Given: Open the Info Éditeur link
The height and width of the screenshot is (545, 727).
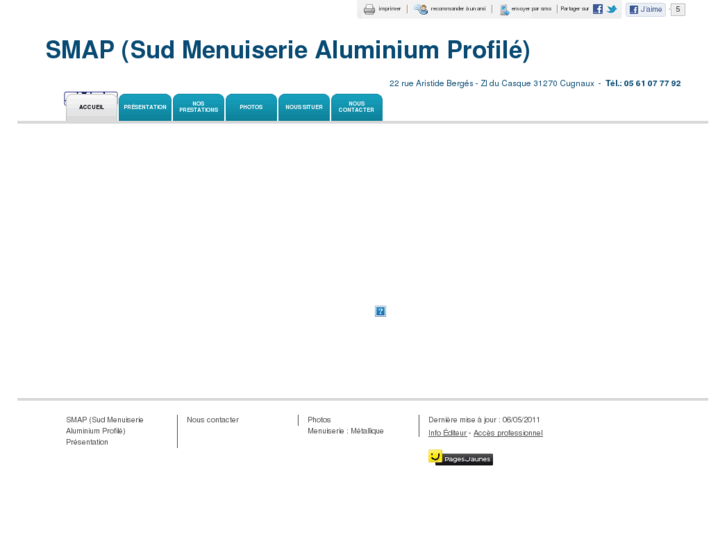Looking at the screenshot, I should tap(447, 433).
